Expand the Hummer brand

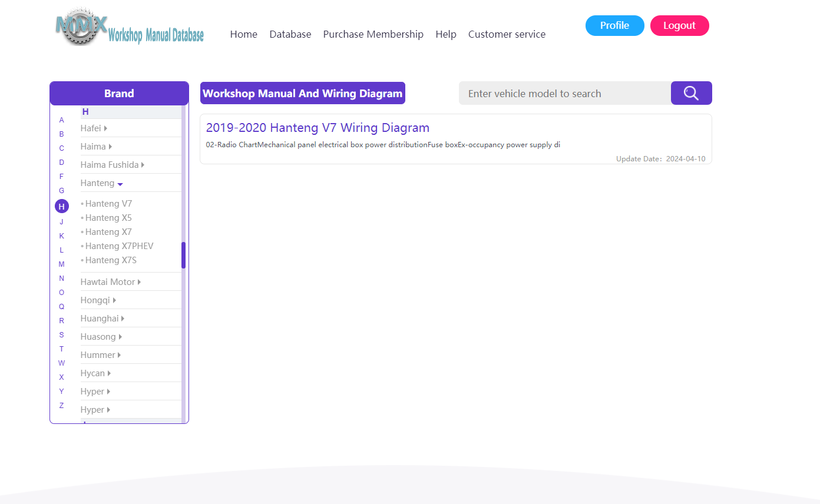pos(101,355)
